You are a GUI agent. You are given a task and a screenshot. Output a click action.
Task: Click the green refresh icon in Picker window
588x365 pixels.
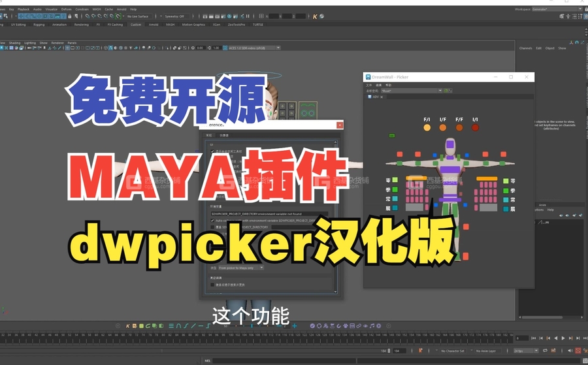446,91
